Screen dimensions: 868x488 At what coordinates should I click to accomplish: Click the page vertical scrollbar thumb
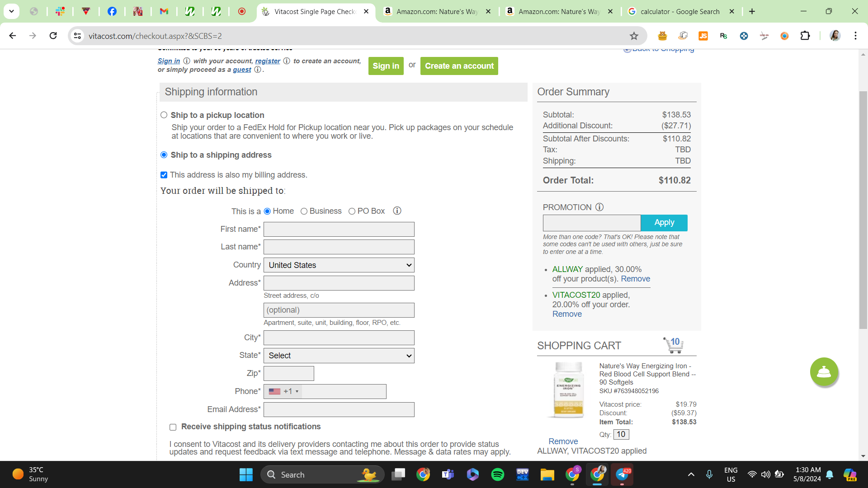(x=863, y=210)
